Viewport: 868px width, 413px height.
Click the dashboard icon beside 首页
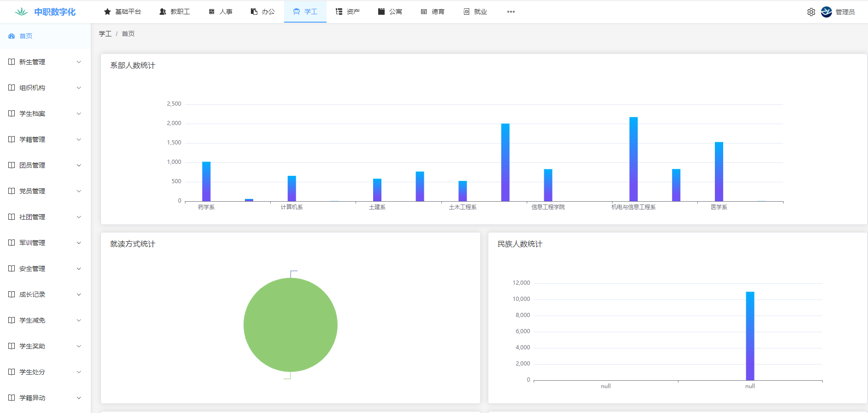click(x=12, y=36)
